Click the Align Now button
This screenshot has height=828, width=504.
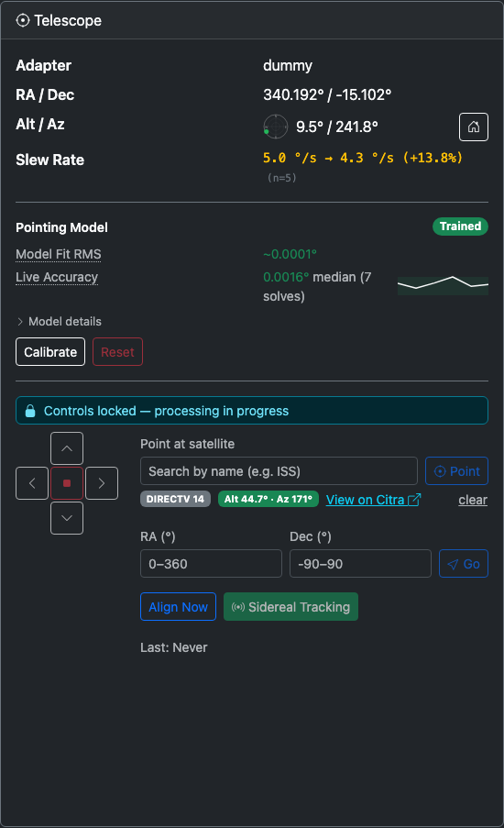pyautogui.click(x=178, y=607)
